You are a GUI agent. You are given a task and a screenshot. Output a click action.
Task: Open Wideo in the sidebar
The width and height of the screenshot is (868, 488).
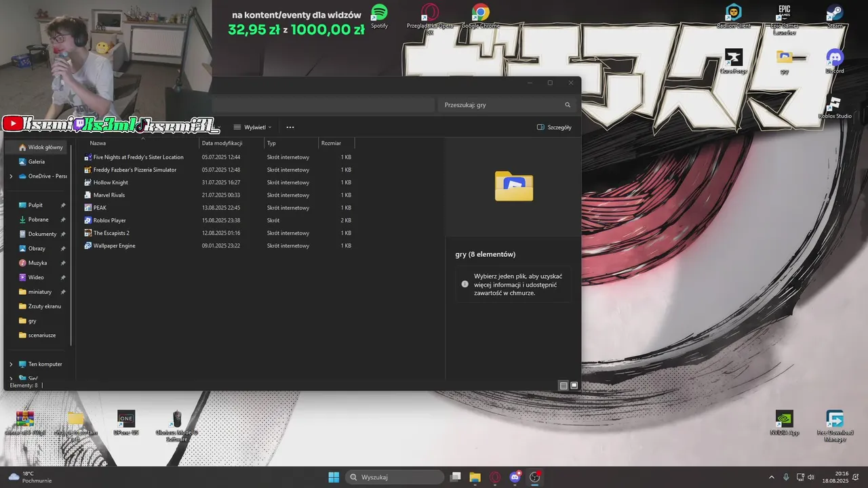pyautogui.click(x=37, y=277)
